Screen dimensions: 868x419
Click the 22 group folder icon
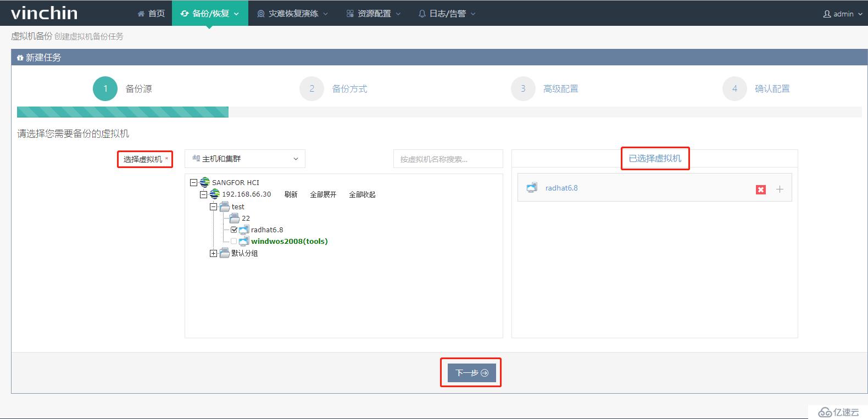[235, 218]
